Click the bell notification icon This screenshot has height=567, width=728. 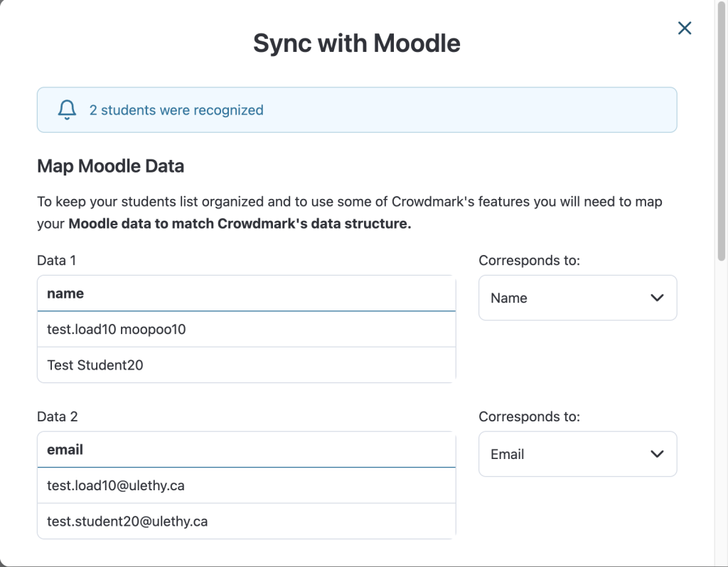67,110
